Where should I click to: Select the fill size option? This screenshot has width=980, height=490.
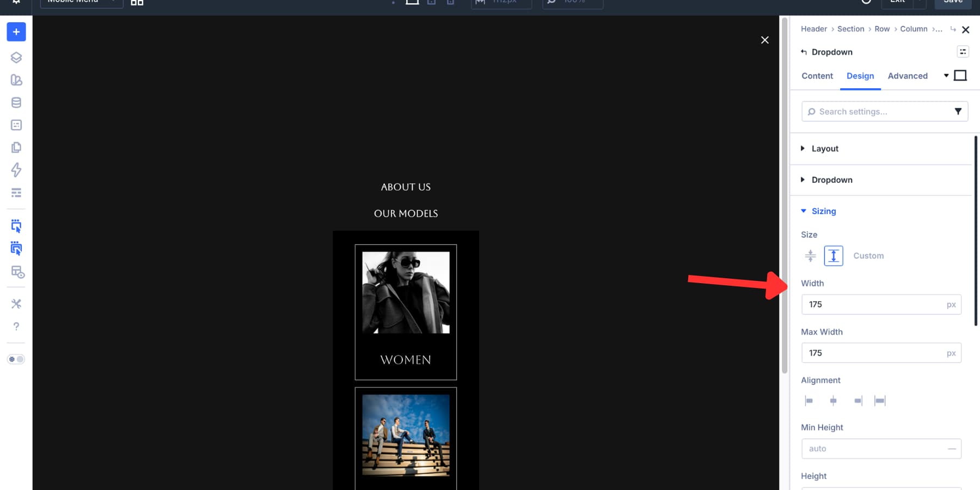[x=834, y=256]
